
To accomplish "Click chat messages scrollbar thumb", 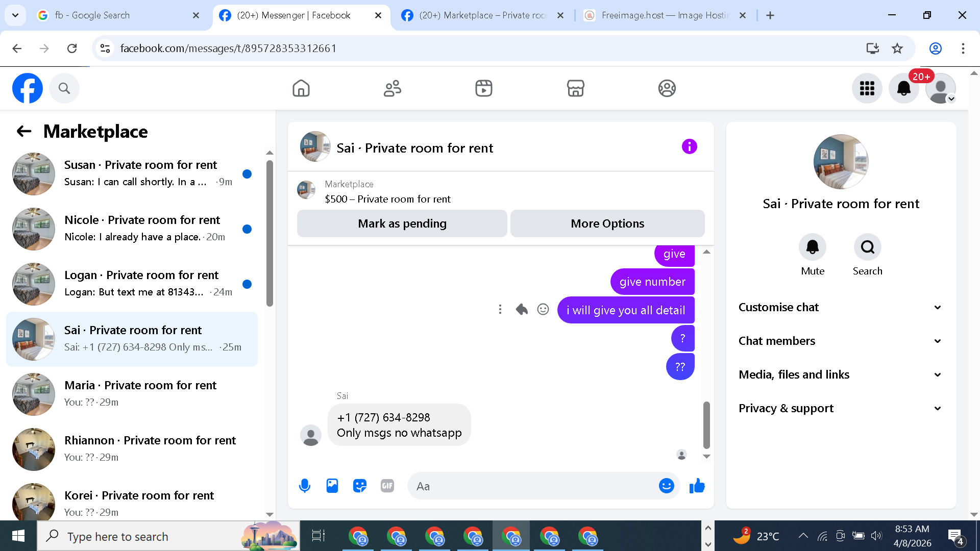I will click(706, 424).
